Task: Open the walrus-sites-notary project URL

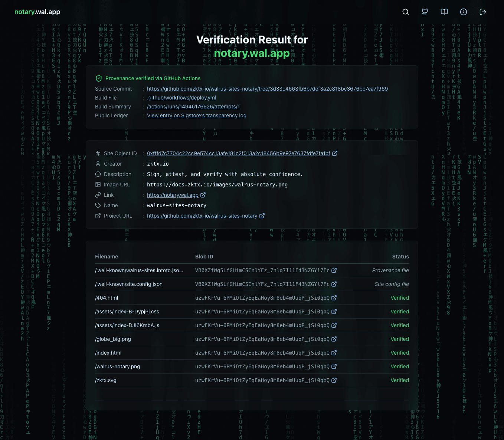Action: pyautogui.click(x=202, y=216)
